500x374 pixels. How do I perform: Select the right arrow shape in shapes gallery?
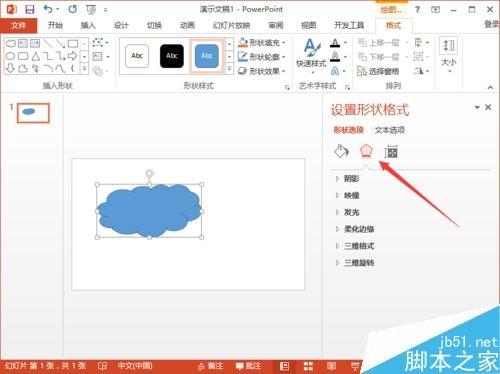[72, 56]
